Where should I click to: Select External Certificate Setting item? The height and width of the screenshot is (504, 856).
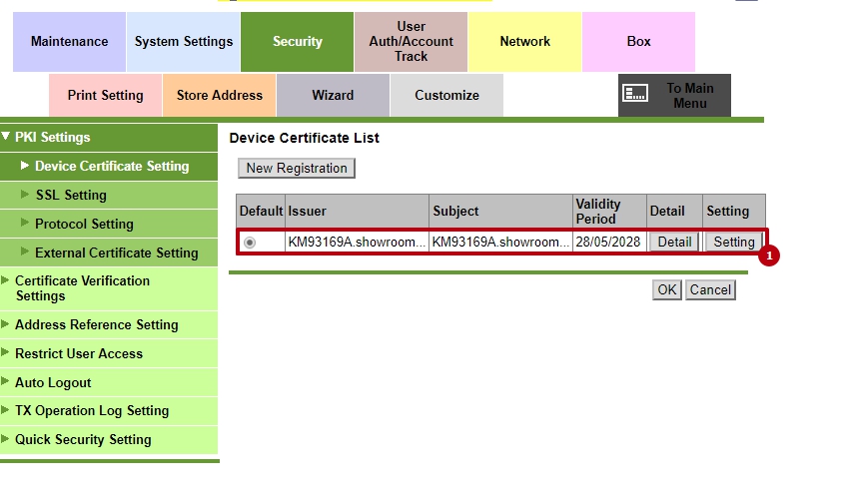116,253
